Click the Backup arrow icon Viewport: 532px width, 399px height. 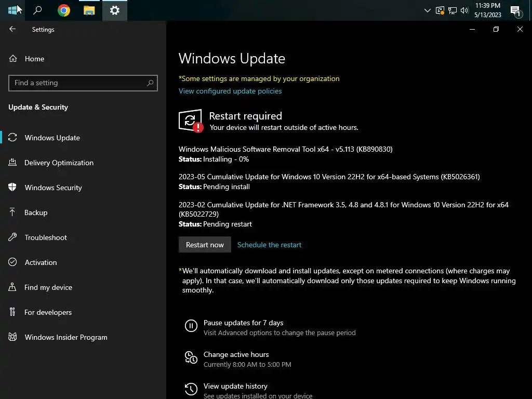pos(12,212)
